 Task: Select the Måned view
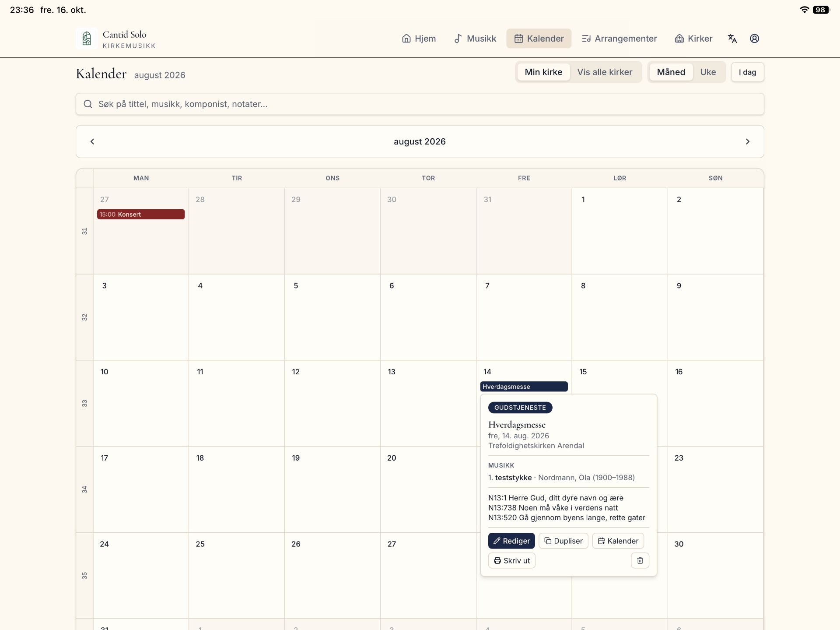[x=671, y=72]
